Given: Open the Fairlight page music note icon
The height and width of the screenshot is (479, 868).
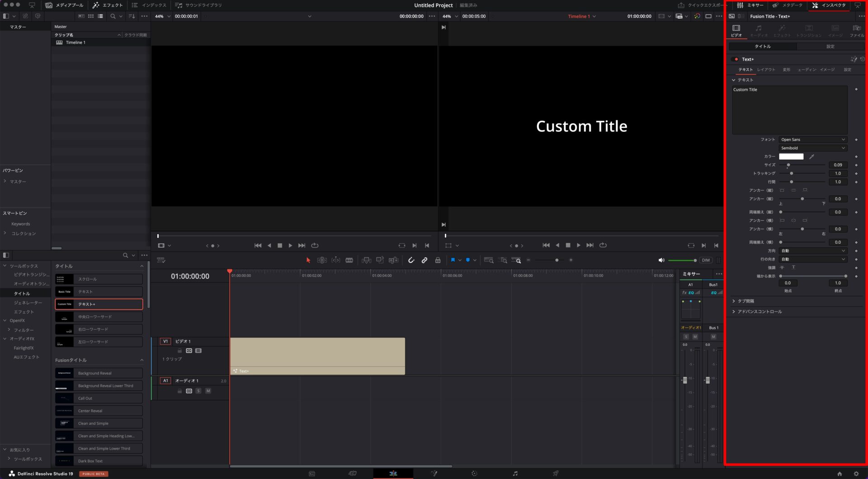Looking at the screenshot, I should (515, 474).
